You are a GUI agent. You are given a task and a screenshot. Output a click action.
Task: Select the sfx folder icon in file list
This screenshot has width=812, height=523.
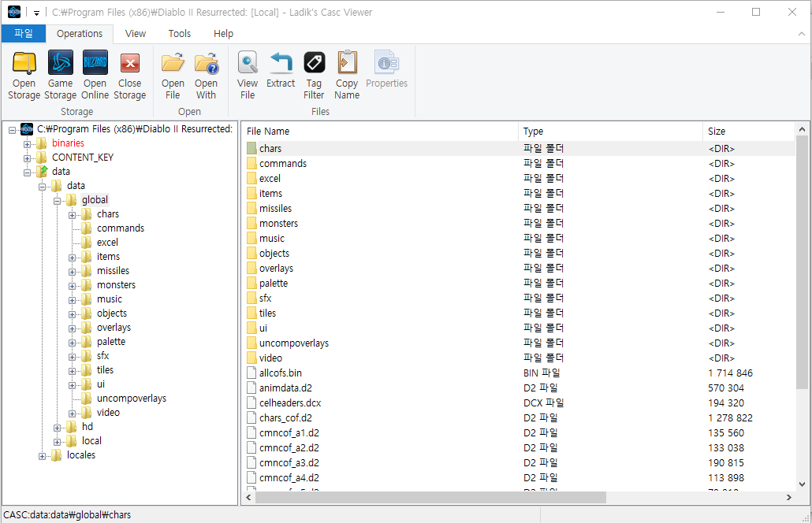(251, 298)
